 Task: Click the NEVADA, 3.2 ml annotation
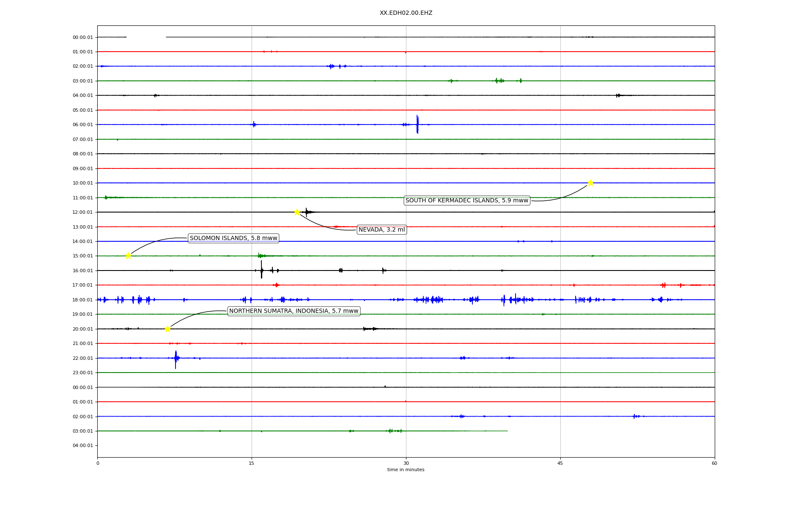click(381, 230)
